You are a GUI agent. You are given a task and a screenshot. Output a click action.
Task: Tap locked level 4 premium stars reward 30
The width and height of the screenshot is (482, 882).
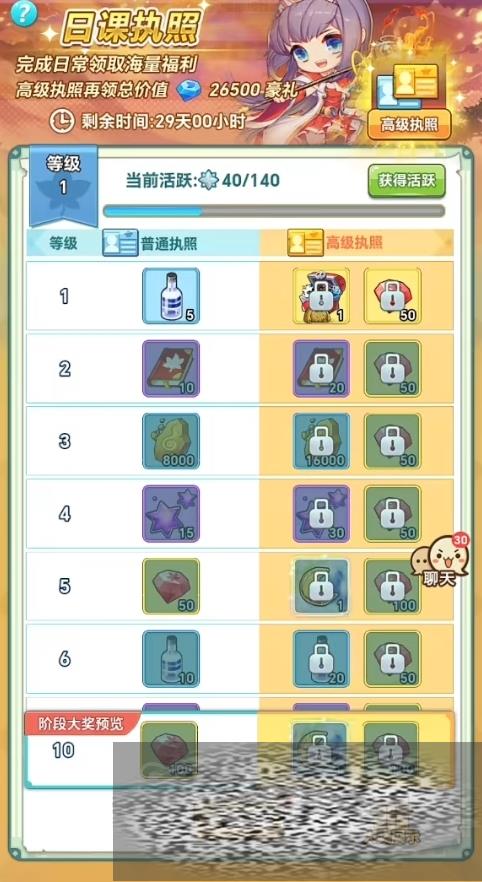[x=321, y=514]
